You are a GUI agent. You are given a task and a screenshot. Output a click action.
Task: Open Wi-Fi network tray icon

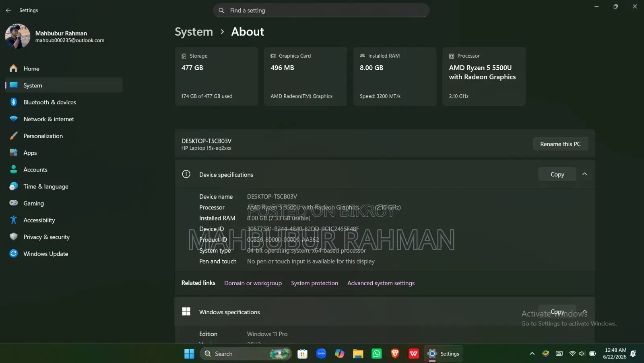point(572,354)
